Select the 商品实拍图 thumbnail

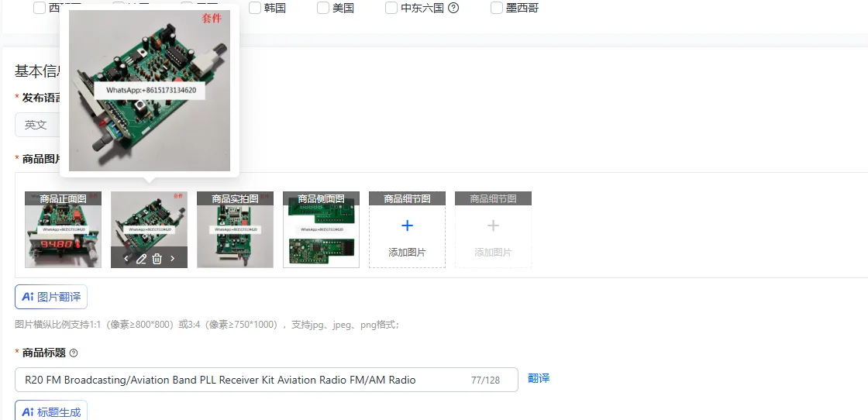click(x=236, y=229)
